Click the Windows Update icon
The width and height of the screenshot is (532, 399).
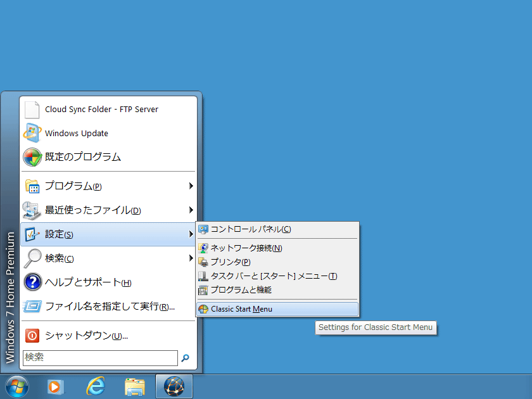32,133
